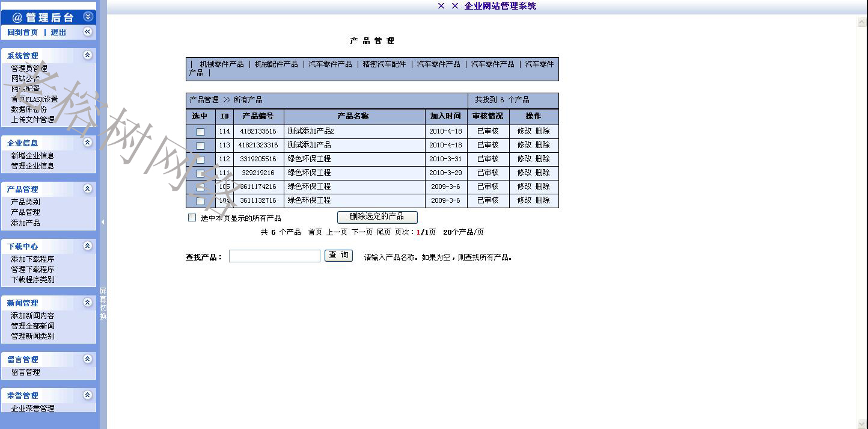Open 下载程序类别 in sidebar
The image size is (868, 429).
[32, 280]
